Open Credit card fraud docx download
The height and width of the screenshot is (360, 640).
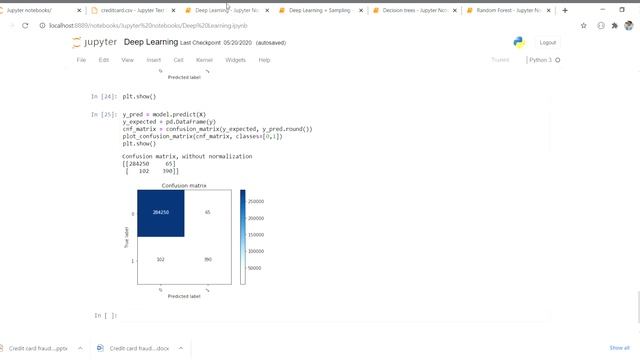coord(139,348)
